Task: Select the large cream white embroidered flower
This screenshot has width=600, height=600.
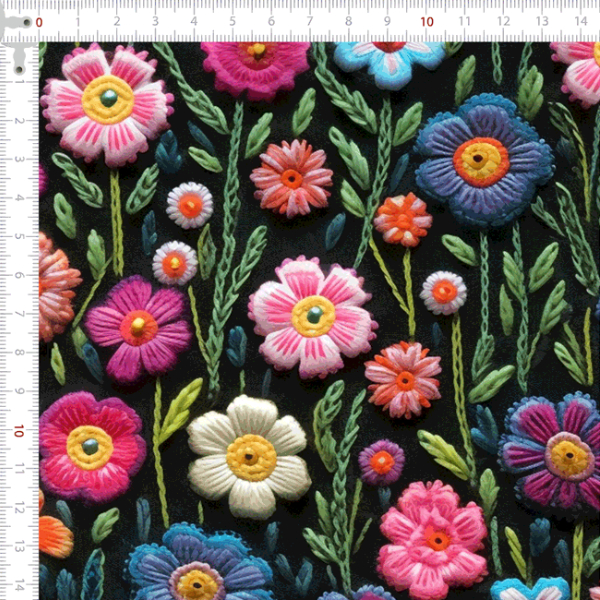Action: [x=250, y=456]
